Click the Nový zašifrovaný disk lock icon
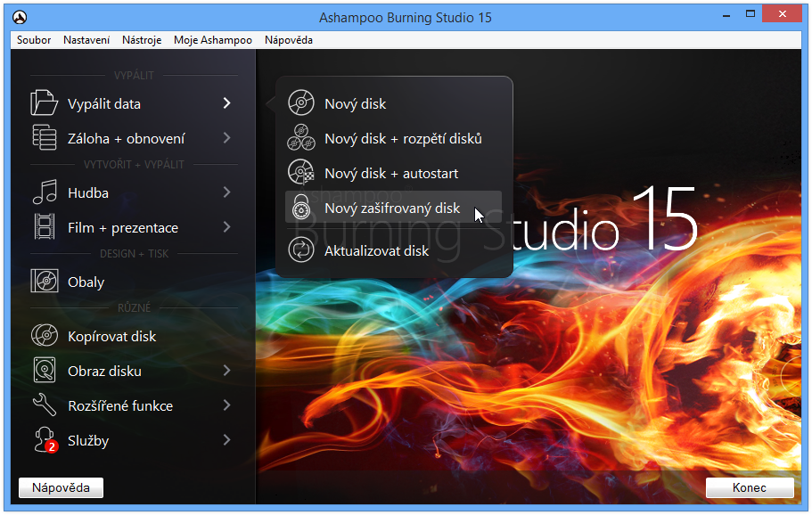 [301, 207]
